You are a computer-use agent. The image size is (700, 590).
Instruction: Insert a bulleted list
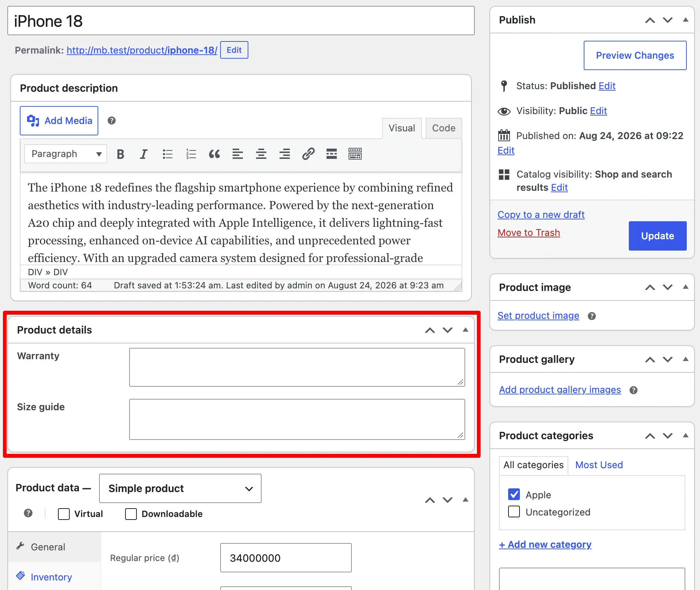pyautogui.click(x=167, y=154)
